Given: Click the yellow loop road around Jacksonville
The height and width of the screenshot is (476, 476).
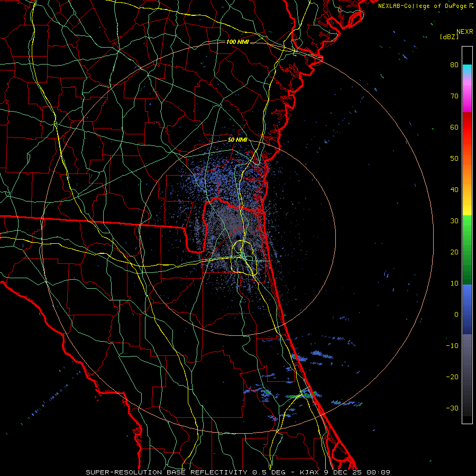Looking at the screenshot, I should coord(244,258).
